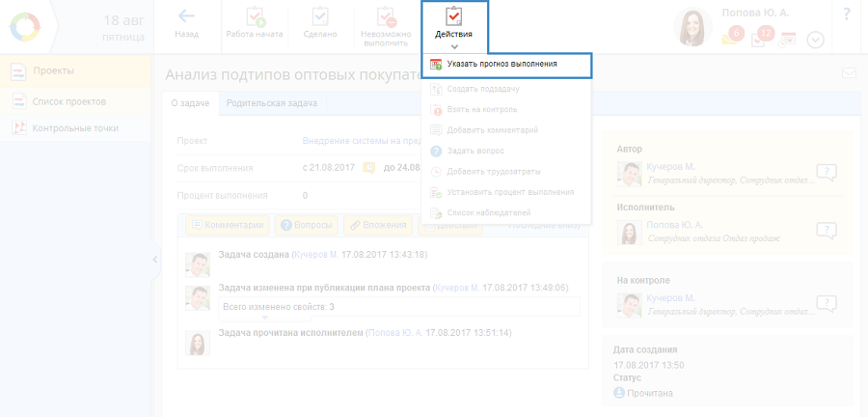Click Невозможно выполнить toolbar button

[x=385, y=25]
